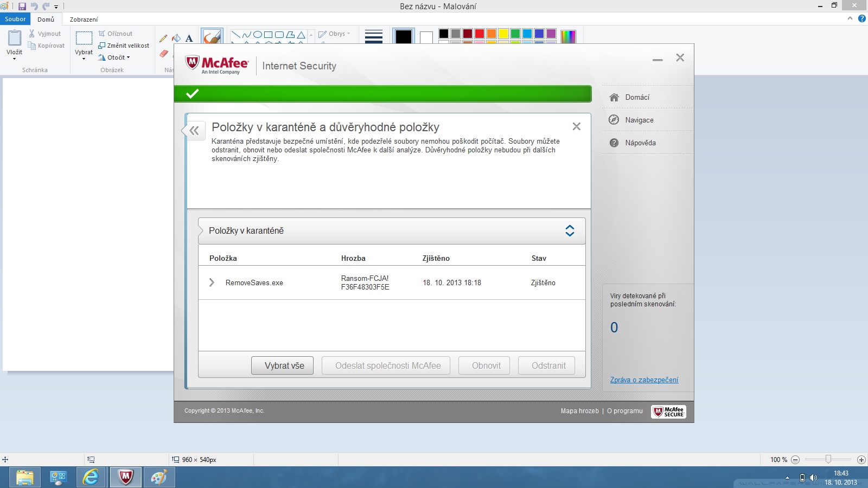
Task: Click the Redo arrow in Paint's title bar
Action: 46,7
